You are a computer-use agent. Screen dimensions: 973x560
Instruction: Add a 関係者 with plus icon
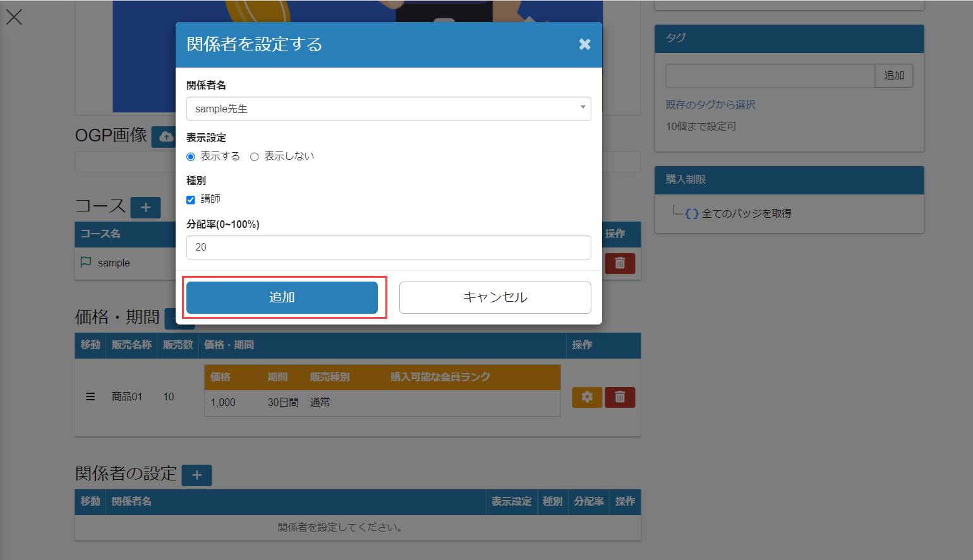[196, 475]
